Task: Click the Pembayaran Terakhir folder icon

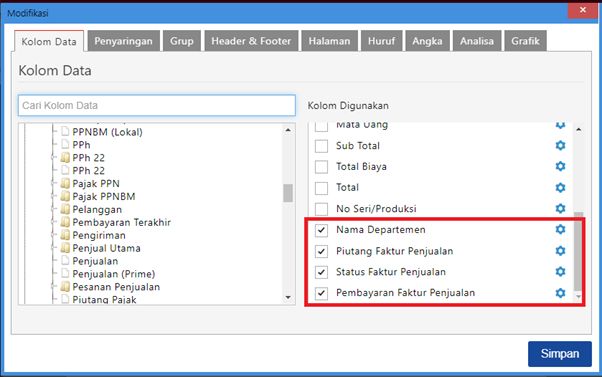Action: (65, 222)
